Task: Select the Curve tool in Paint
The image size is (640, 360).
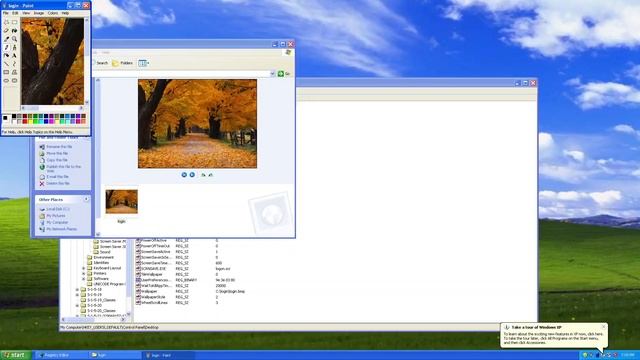Action: 14,64
